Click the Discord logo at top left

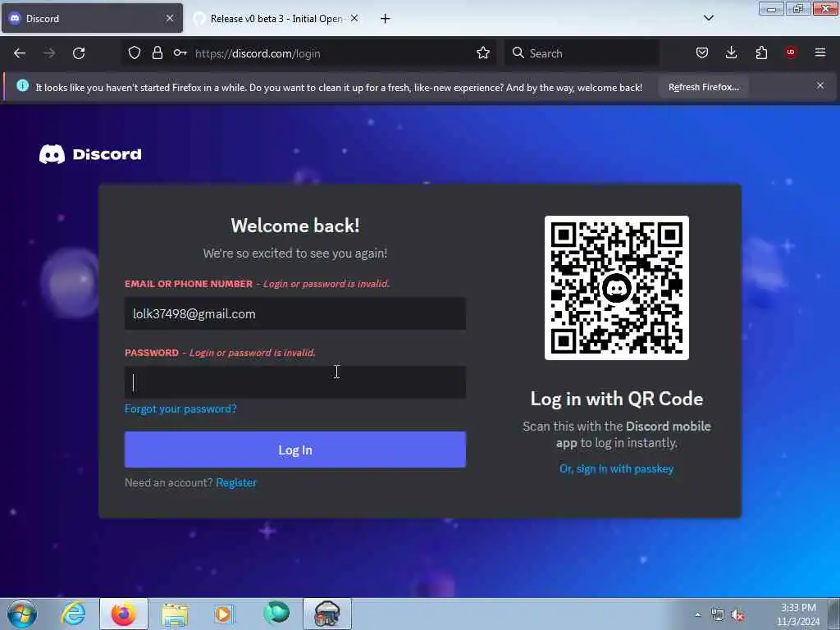click(90, 154)
